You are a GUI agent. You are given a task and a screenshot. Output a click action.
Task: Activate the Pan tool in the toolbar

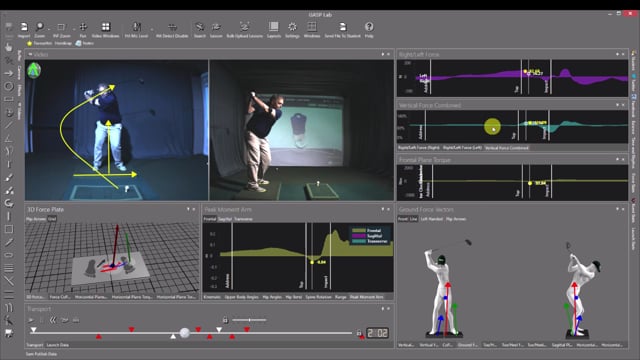coord(83,27)
